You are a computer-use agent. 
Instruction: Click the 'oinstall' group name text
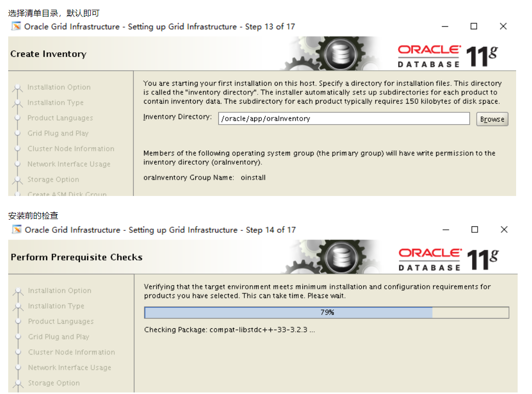[253, 178]
